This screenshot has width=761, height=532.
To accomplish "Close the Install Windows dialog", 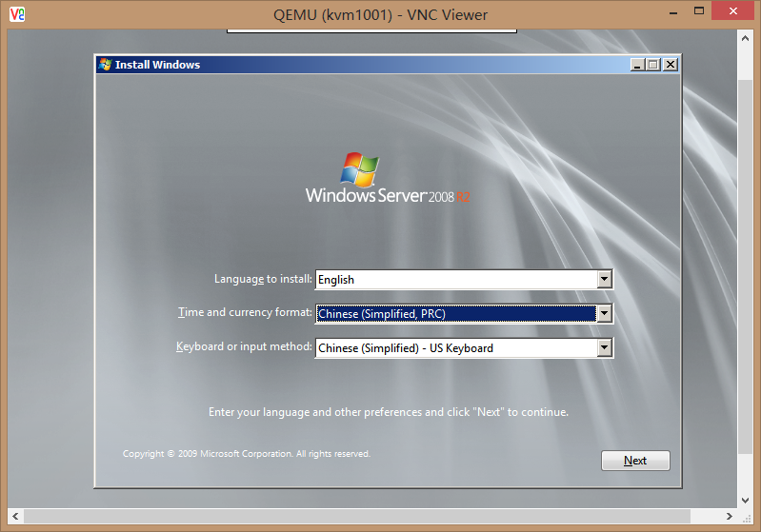I will pos(671,65).
